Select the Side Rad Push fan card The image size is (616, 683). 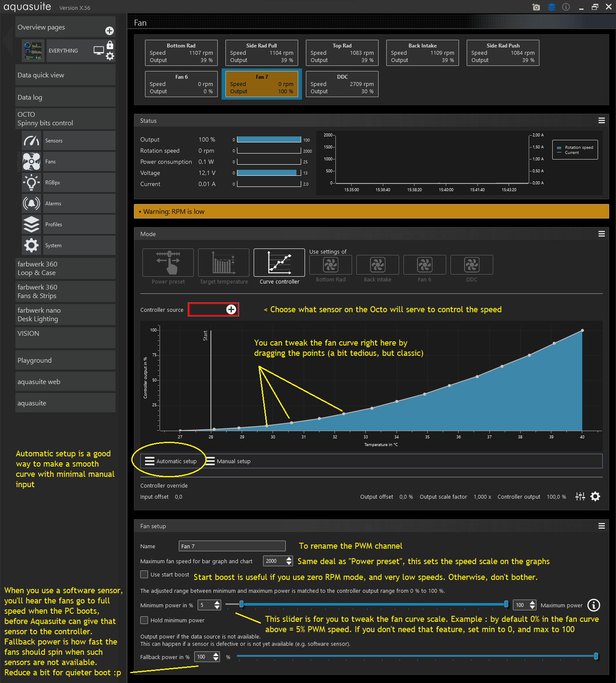coord(503,53)
